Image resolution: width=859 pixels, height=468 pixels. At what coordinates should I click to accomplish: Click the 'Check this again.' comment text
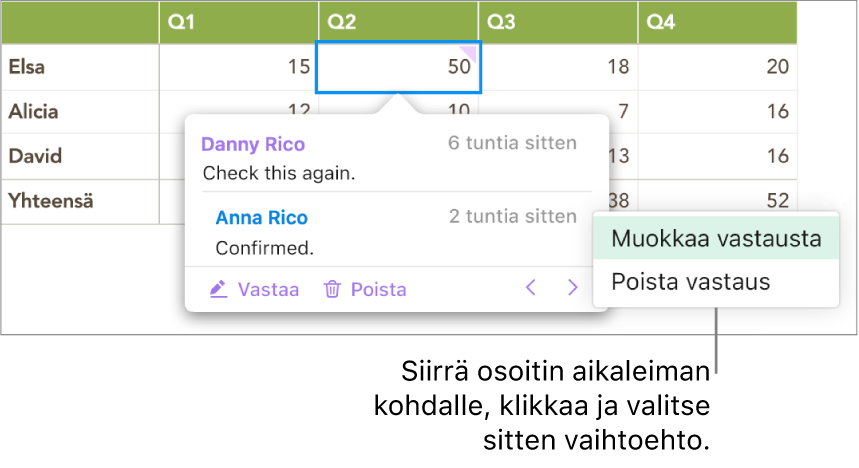[x=279, y=173]
